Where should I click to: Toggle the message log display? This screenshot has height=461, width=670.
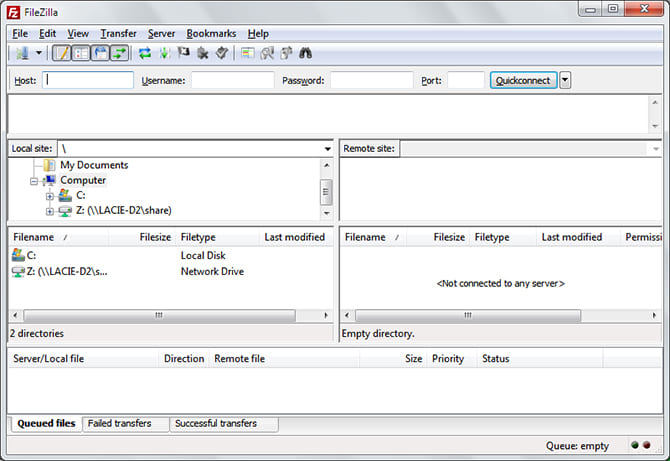point(62,53)
